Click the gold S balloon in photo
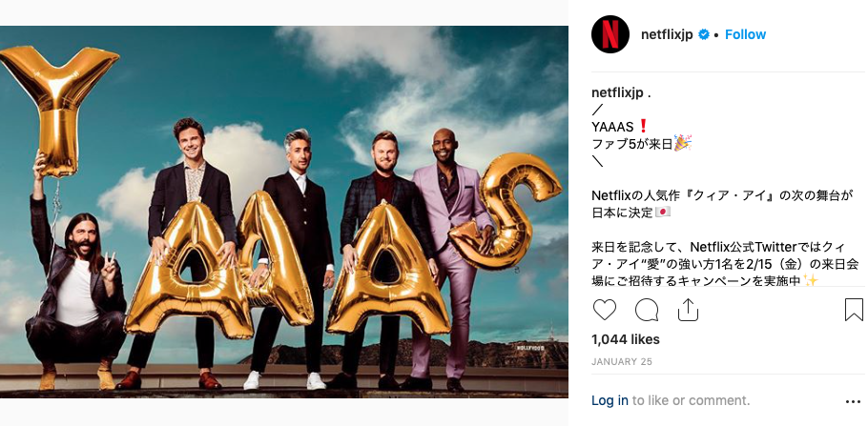 [x=505, y=211]
